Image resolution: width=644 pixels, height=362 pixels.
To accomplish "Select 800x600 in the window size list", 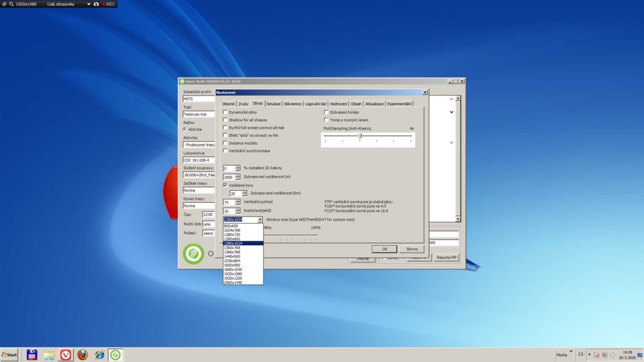I will [x=231, y=226].
